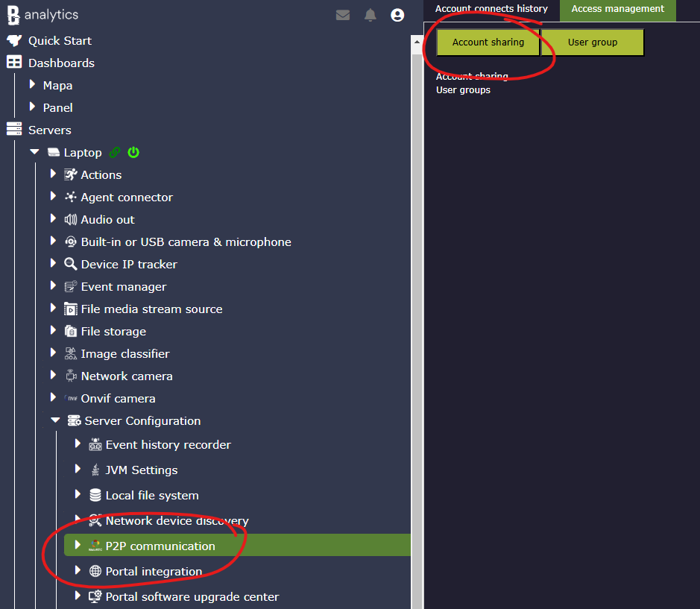The width and height of the screenshot is (700, 609).
Task: Open the notifications bell
Action: [x=371, y=15]
